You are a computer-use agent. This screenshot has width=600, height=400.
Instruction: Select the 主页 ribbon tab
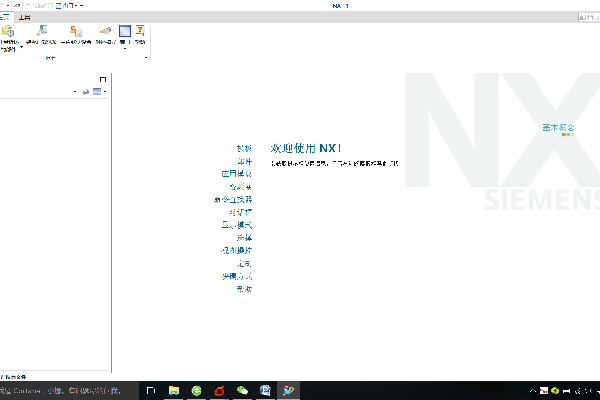(x=4, y=18)
